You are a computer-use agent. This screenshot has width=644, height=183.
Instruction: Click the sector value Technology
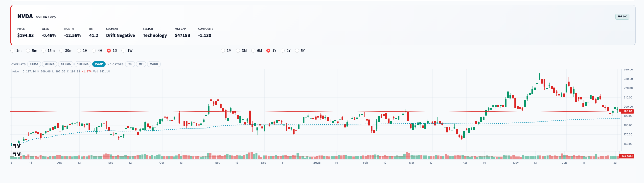(155, 36)
